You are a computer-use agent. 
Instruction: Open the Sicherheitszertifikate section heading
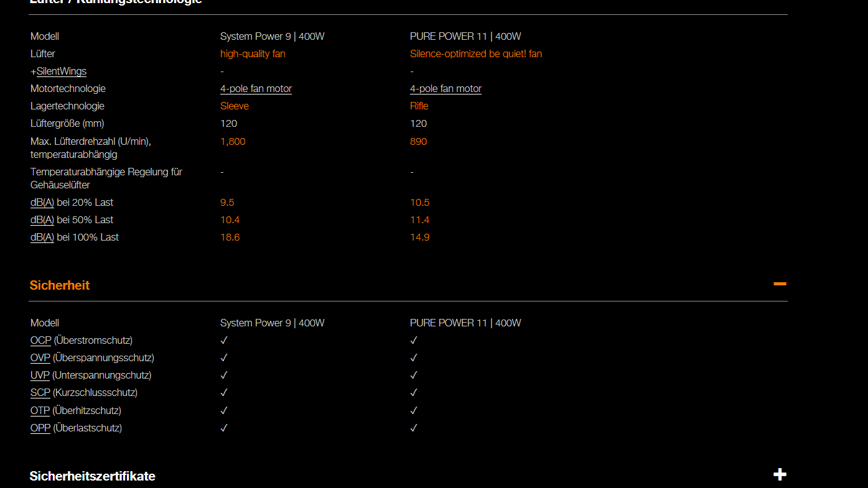tap(93, 476)
